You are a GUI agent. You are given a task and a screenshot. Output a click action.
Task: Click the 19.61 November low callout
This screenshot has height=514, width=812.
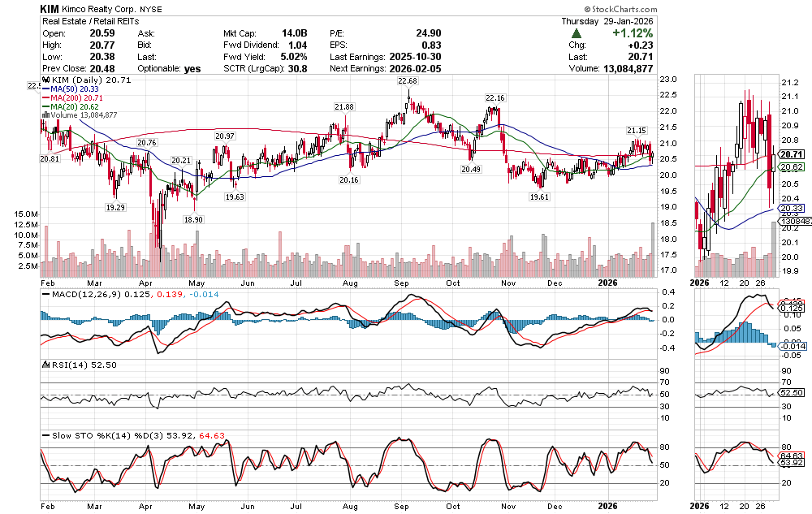tap(539, 197)
